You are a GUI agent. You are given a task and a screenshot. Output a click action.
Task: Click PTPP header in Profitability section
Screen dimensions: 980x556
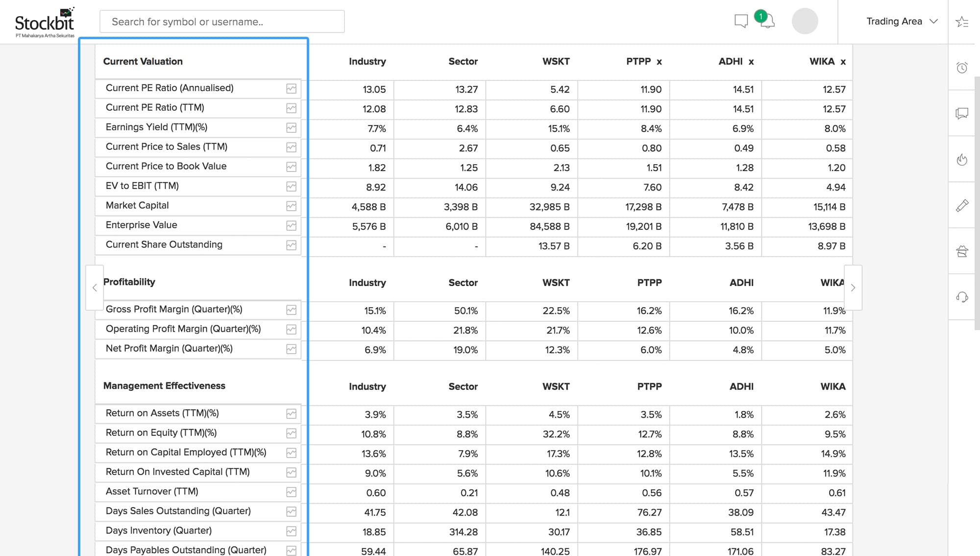click(649, 283)
